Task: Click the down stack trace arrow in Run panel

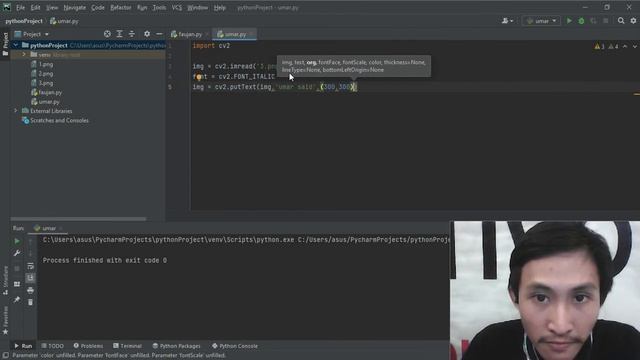Action: pos(30,253)
